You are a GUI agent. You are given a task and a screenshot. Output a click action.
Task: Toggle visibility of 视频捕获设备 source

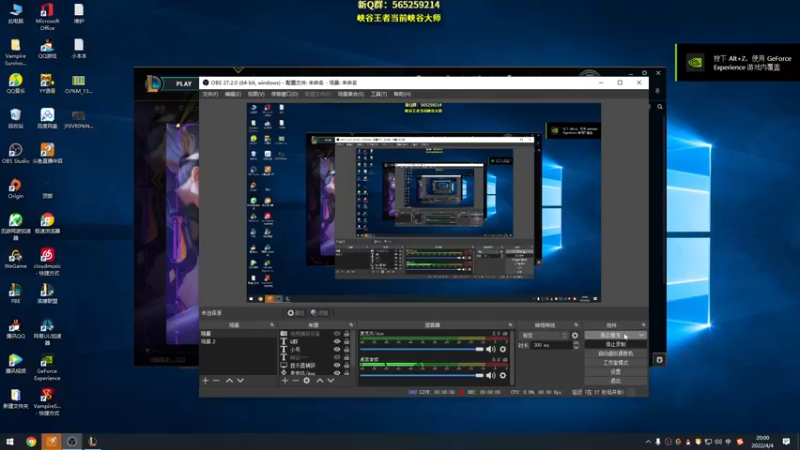click(x=337, y=334)
